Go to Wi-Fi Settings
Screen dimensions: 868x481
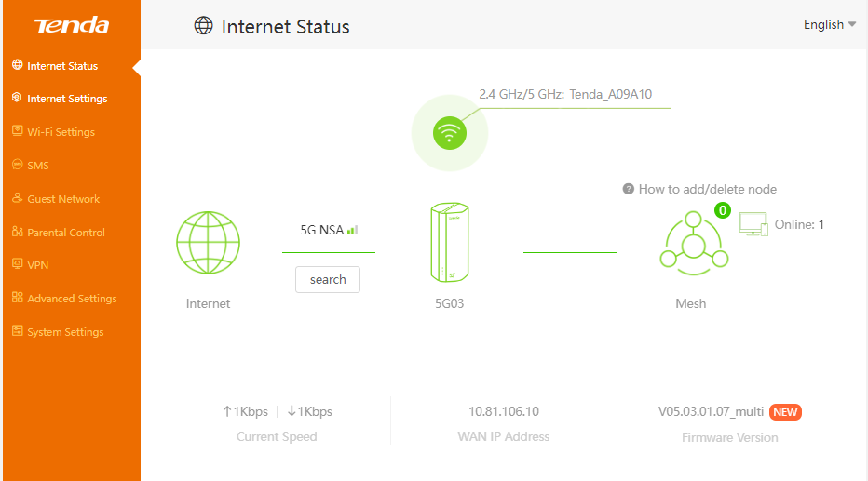61,132
